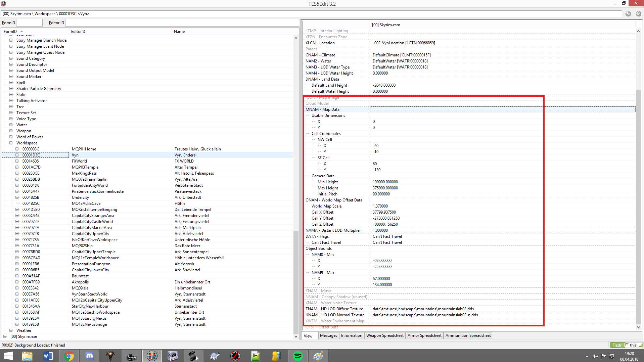Launch Google Chrome from the taskbar
Image resolution: width=644 pixels, height=362 pixels.
(x=69, y=356)
